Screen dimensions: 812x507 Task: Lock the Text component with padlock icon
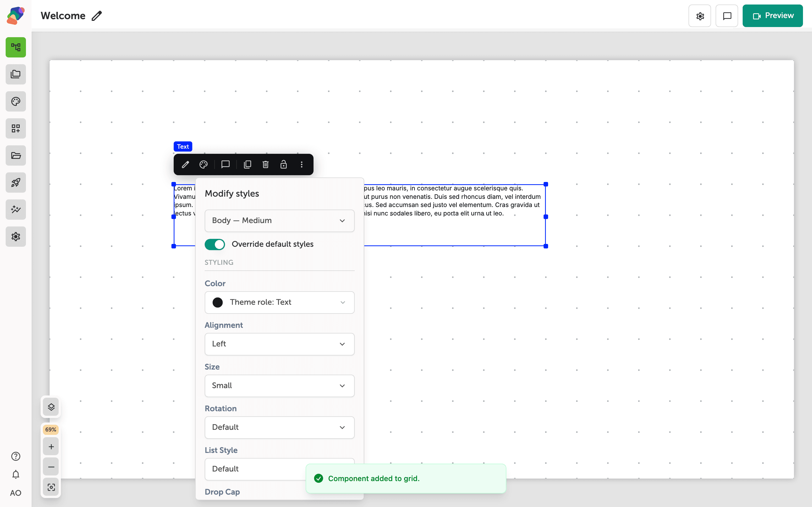click(x=284, y=164)
